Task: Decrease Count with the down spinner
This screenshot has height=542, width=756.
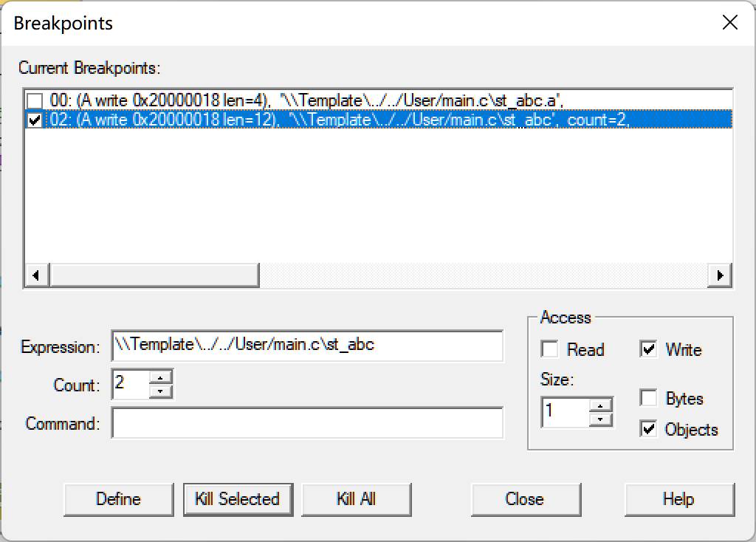Action: [161, 391]
